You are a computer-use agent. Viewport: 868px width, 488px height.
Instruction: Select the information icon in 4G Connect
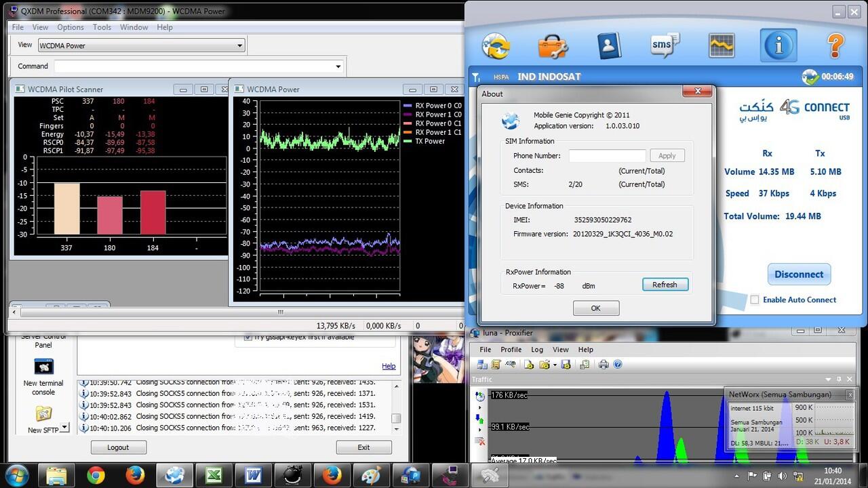click(778, 45)
